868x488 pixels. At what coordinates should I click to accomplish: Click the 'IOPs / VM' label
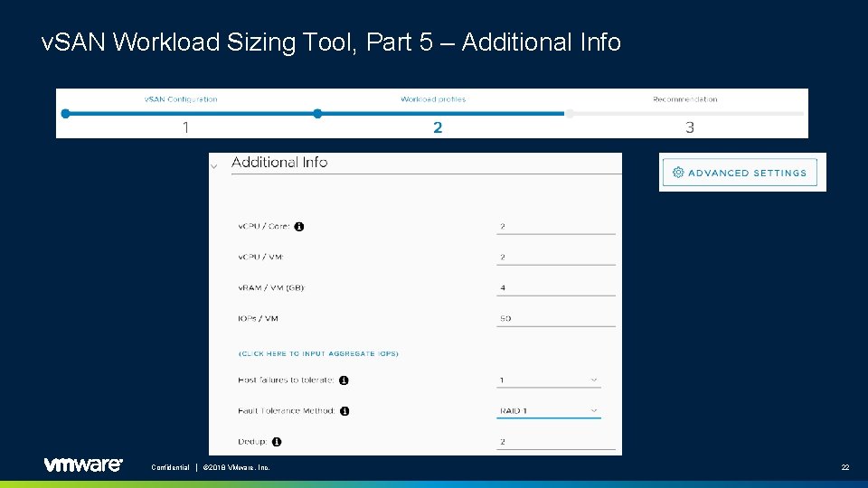[258, 319]
